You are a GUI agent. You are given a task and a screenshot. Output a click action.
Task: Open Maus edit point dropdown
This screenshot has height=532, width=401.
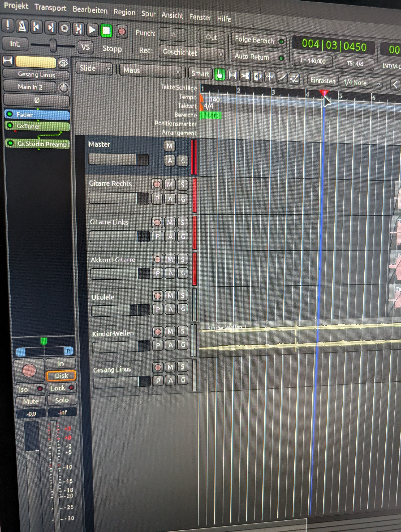pos(151,71)
